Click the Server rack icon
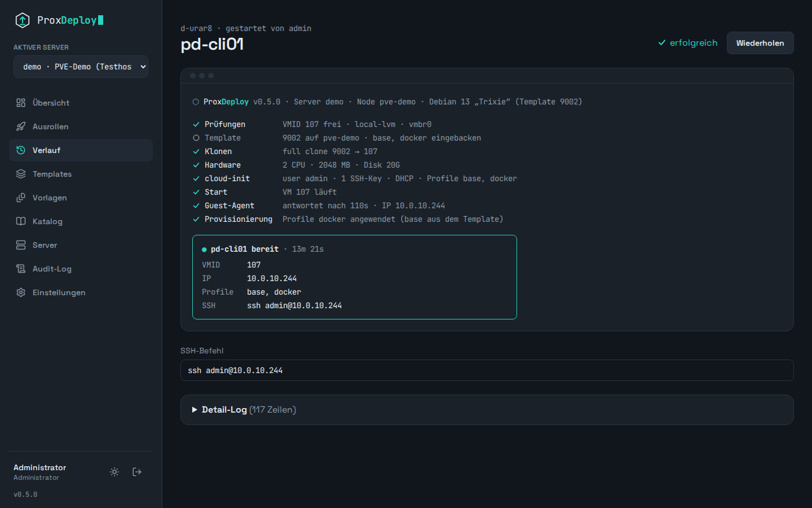The height and width of the screenshot is (508, 812). tap(21, 245)
